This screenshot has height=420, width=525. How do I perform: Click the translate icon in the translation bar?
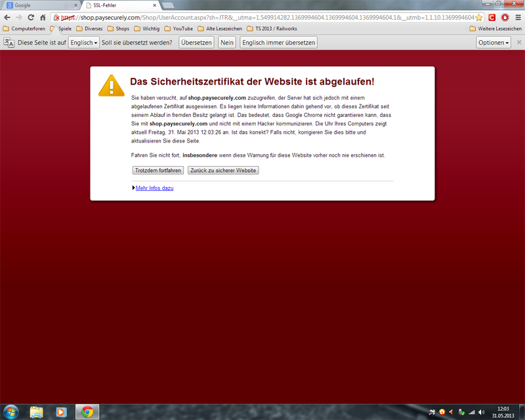coord(9,43)
